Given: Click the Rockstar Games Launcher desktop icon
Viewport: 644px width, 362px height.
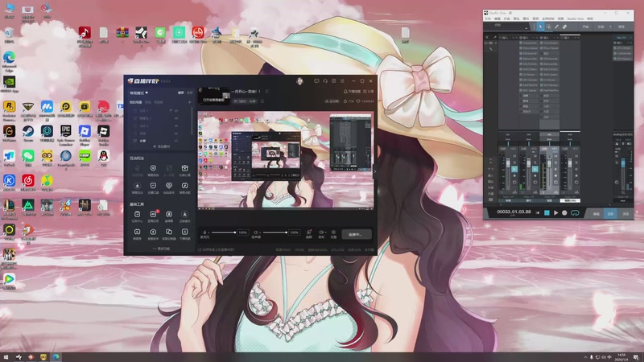Looking at the screenshot, I should click(x=9, y=109).
